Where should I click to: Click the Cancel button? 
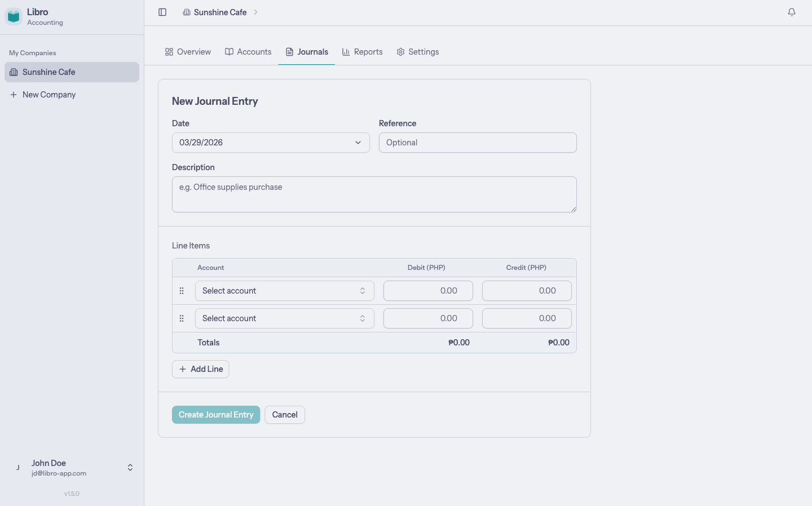pos(285,415)
